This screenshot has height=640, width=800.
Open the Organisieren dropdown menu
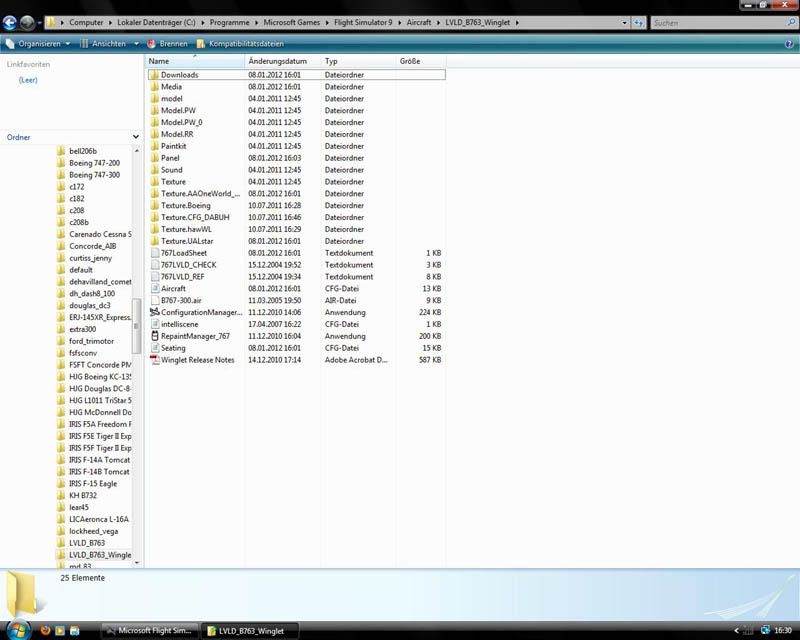pos(40,44)
